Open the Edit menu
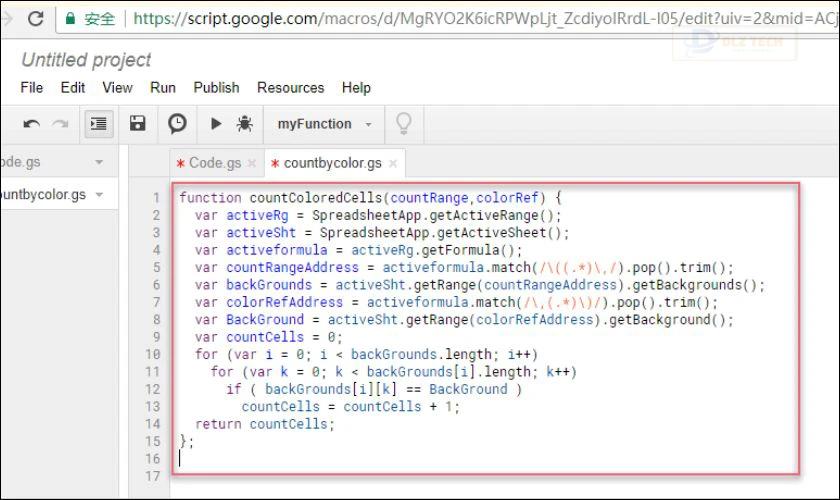The height and width of the screenshot is (500, 840). tap(72, 87)
